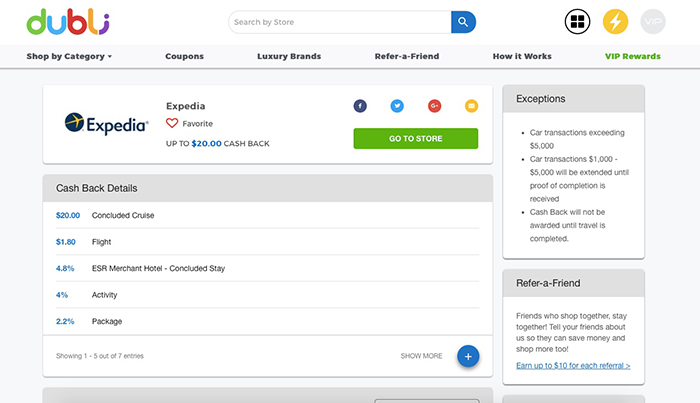Viewport: 700px width, 403px height.
Task: Click the $20.00 cash back amount
Action: coord(206,143)
